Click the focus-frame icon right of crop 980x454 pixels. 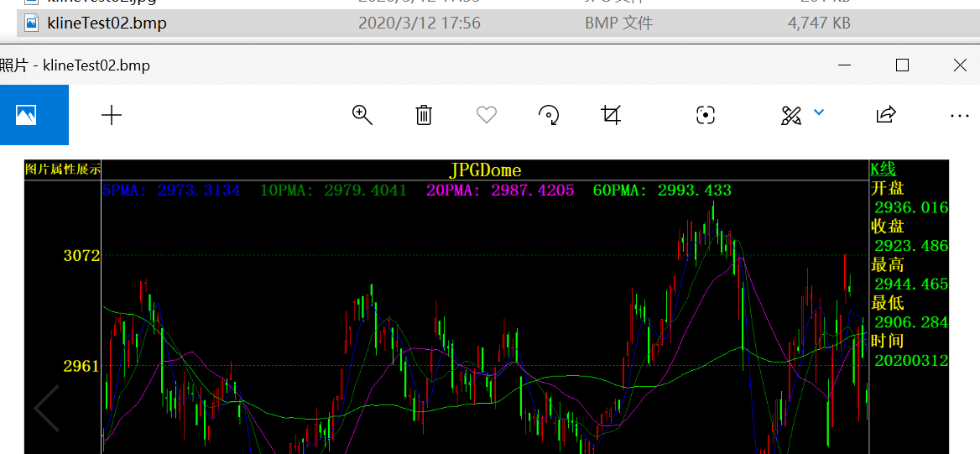click(706, 115)
